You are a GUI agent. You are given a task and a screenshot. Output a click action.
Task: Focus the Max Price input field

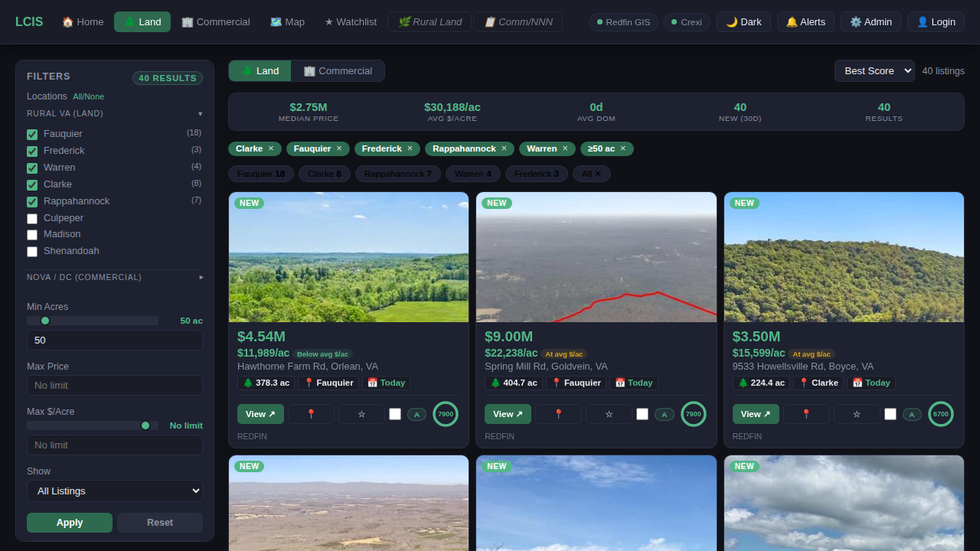(115, 385)
